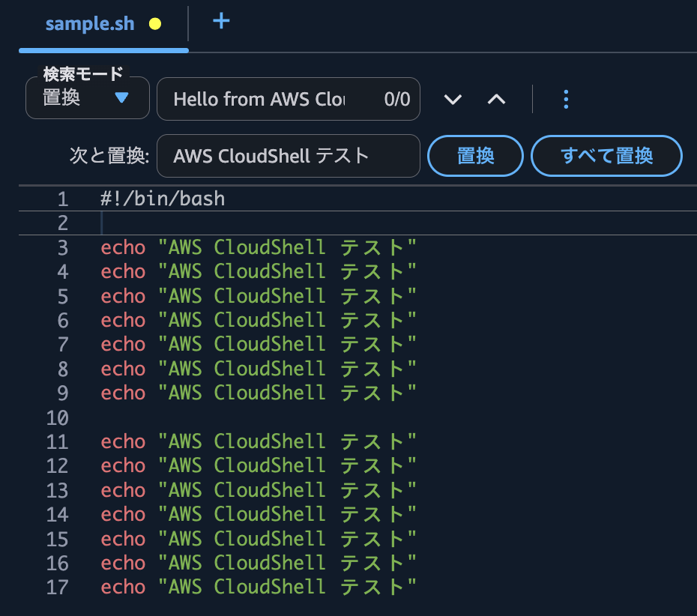Click the string on line 4
Viewport: 697px width, 616px height.
point(287,271)
